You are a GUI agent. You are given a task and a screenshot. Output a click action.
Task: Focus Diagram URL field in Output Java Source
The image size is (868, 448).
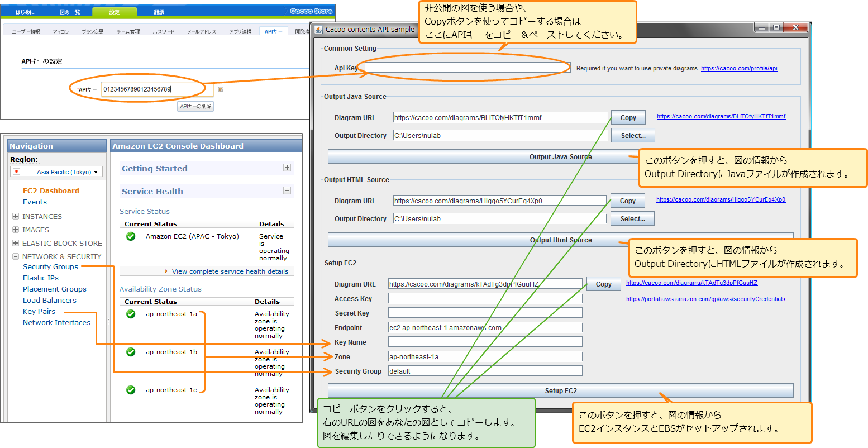click(x=500, y=118)
